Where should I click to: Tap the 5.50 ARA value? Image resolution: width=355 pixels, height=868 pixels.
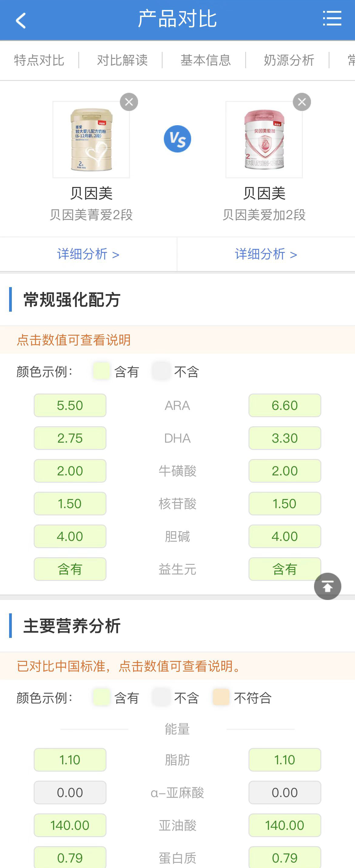[x=70, y=405]
